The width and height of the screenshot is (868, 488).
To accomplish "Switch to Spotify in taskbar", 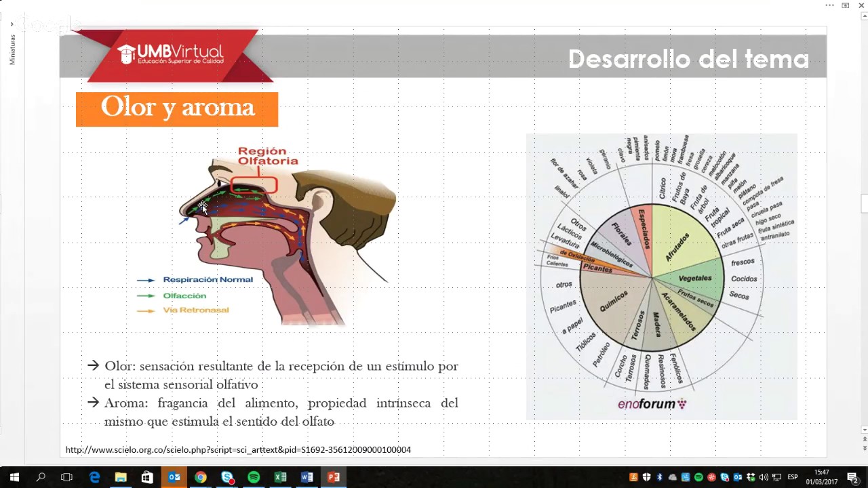I will pos(254,477).
